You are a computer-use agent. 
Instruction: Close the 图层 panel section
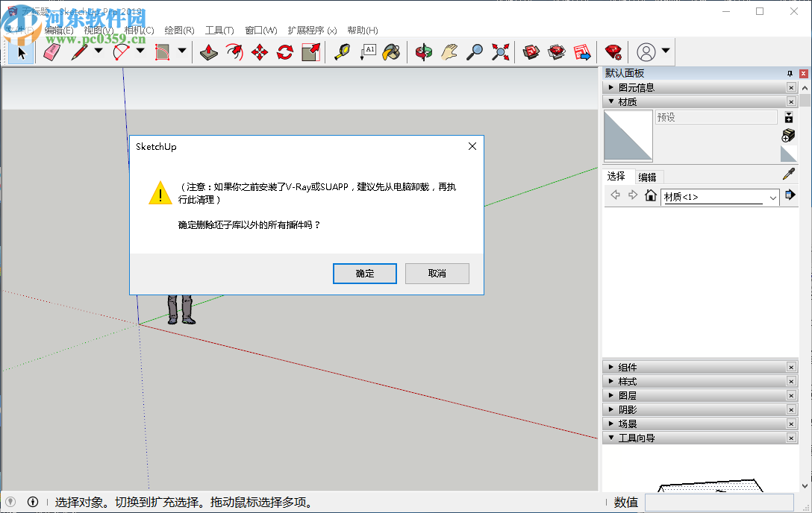(791, 396)
